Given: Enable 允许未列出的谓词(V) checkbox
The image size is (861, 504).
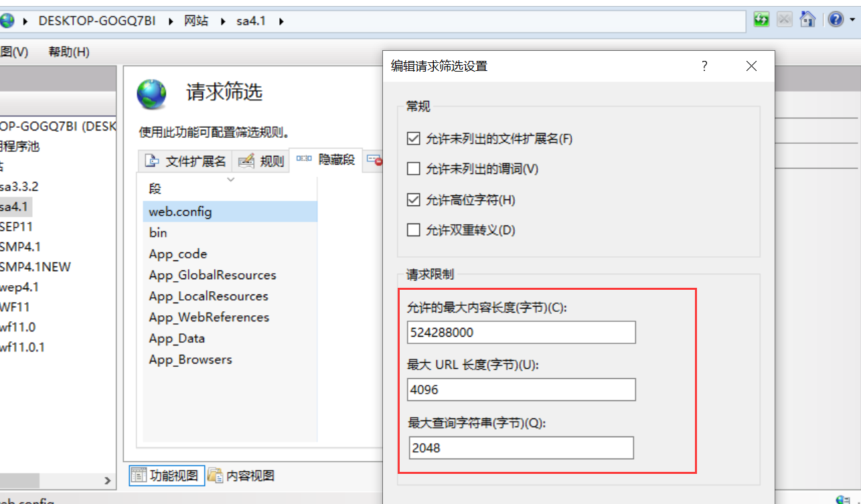Looking at the screenshot, I should 413,169.
